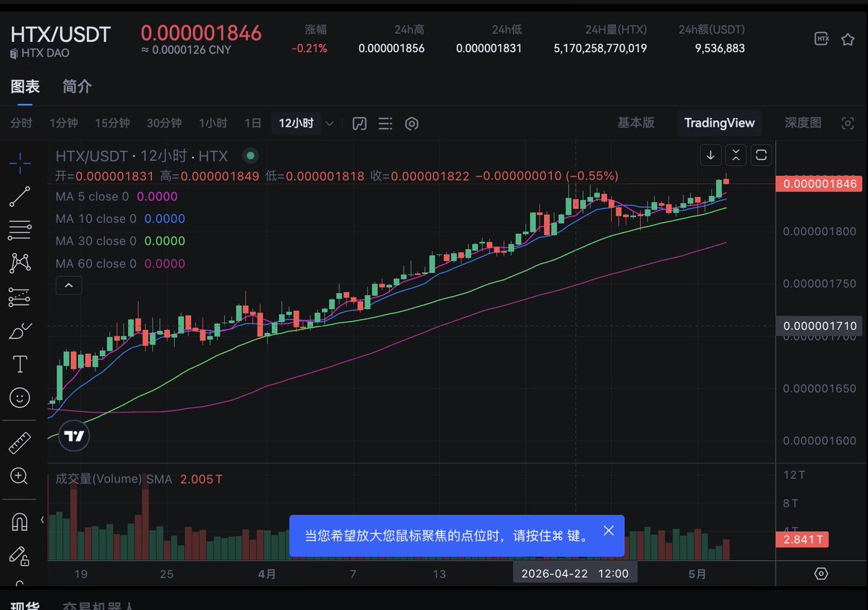Click the MA 10 close indicator legend
The height and width of the screenshot is (610, 868).
point(120,219)
